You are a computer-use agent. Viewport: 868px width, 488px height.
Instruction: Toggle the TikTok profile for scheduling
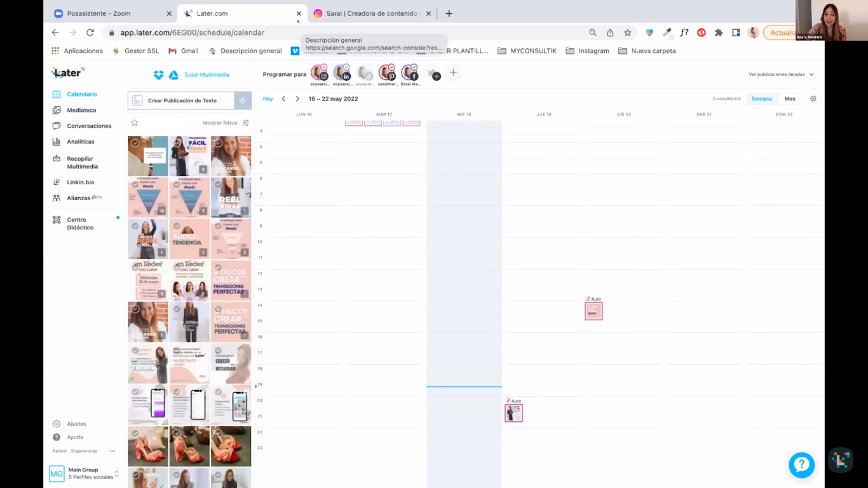[365, 73]
